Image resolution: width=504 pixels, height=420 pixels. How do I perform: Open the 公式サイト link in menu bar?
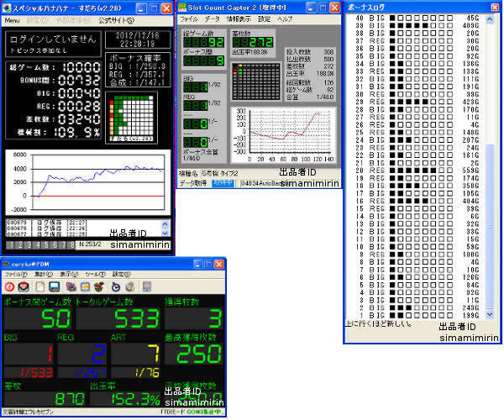(x=117, y=20)
